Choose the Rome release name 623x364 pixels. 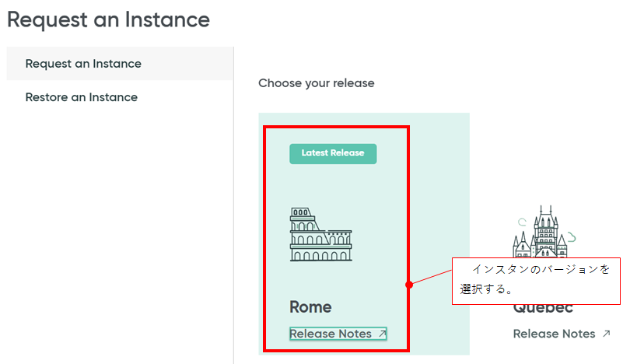click(x=310, y=307)
